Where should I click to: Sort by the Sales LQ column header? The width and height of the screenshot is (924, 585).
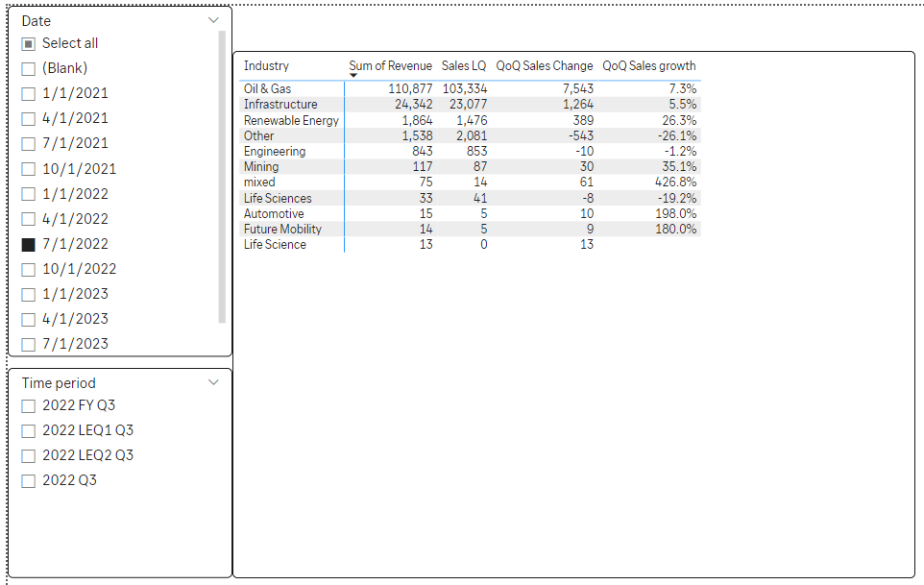(464, 66)
